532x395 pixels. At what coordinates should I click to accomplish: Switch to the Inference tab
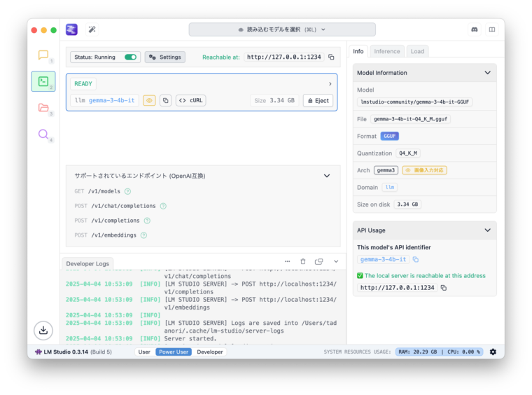tap(387, 51)
